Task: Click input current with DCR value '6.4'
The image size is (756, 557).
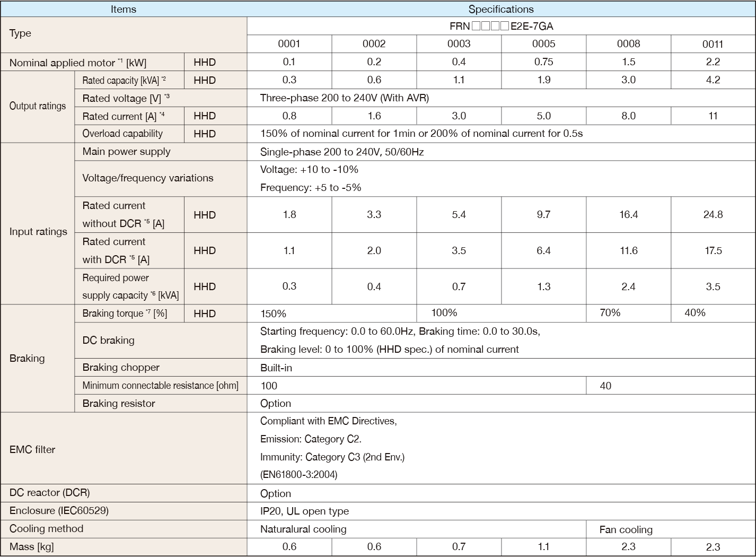Action: coord(543,250)
